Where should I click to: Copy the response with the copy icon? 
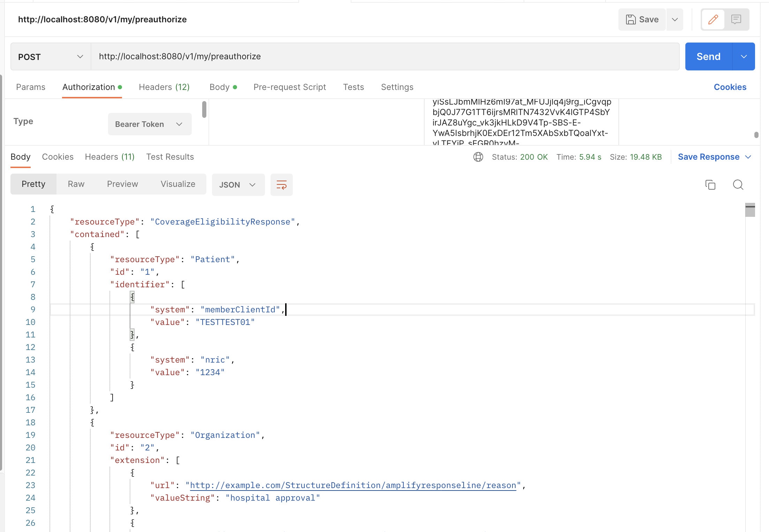click(710, 185)
